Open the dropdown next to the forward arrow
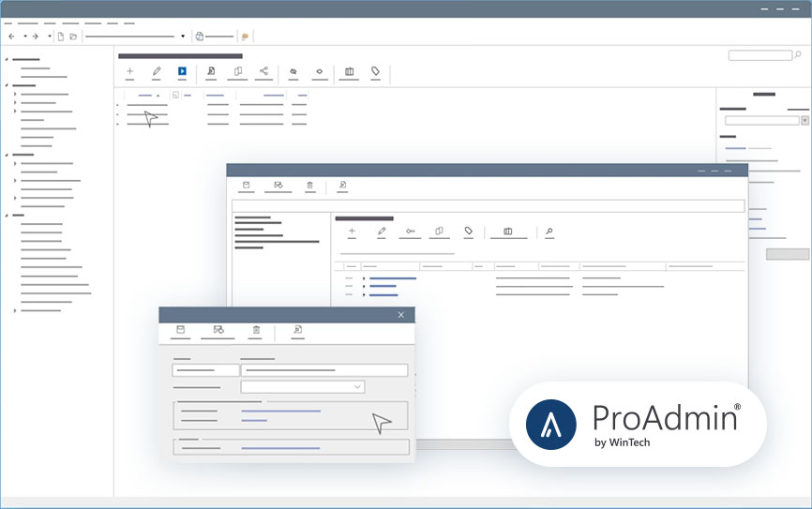The height and width of the screenshot is (509, 812). [49, 37]
